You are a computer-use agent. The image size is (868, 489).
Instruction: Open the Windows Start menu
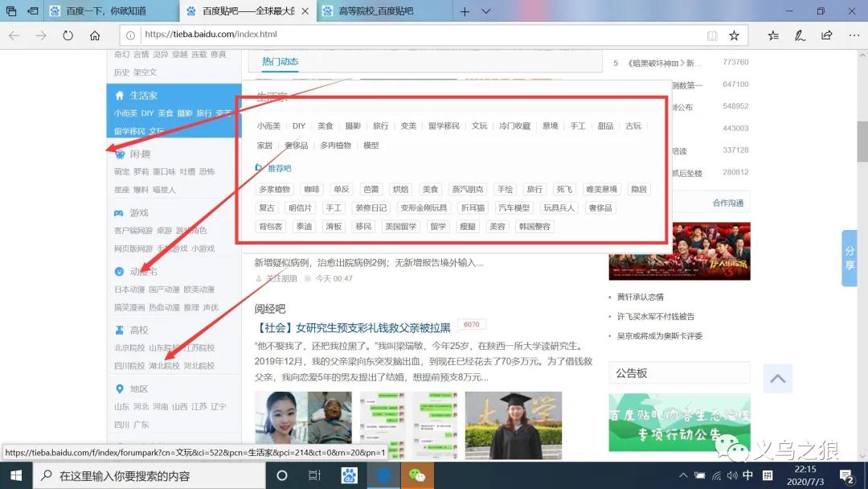(15, 475)
